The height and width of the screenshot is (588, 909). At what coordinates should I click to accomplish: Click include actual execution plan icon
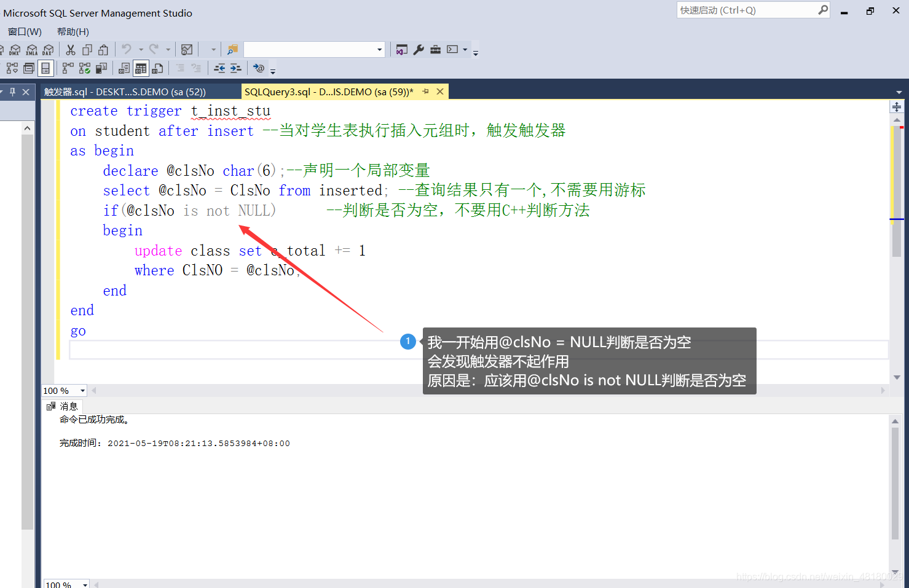[x=68, y=68]
